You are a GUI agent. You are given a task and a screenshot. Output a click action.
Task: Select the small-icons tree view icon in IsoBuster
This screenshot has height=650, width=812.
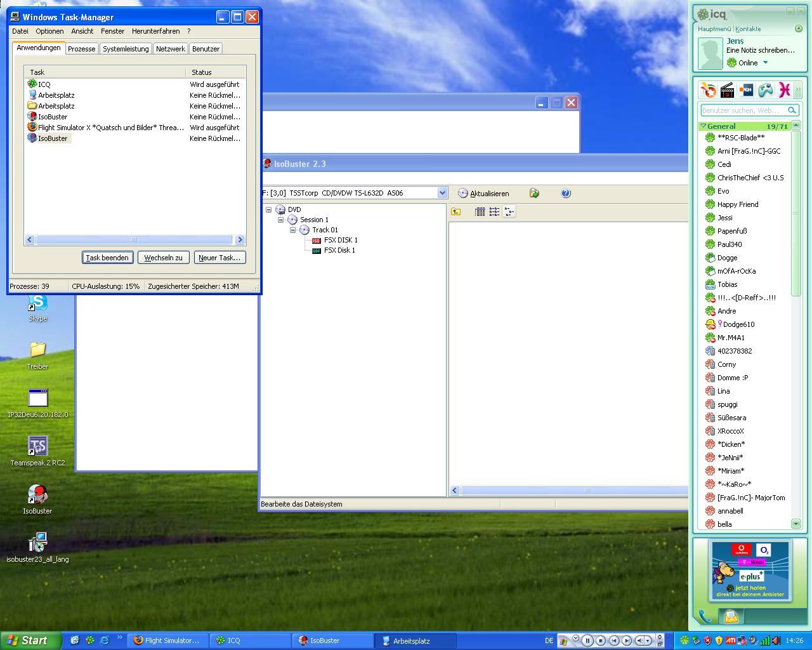[x=509, y=212]
